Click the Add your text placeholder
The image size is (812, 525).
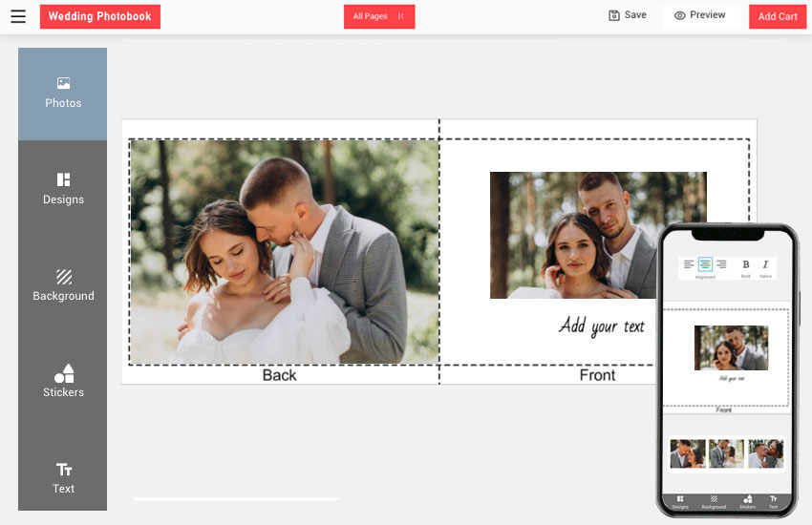click(601, 325)
